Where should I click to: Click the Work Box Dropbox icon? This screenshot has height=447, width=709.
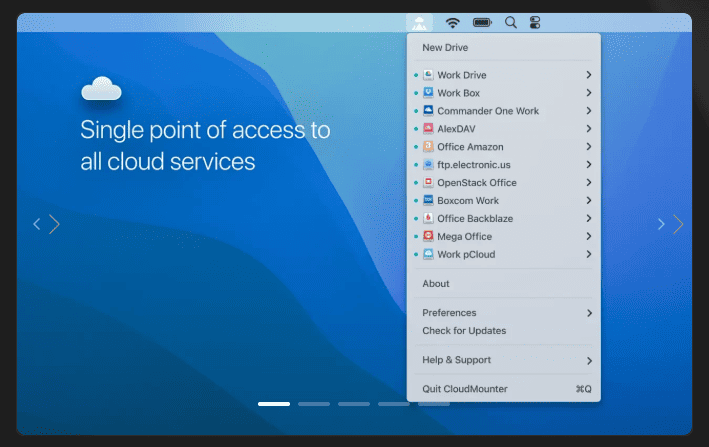[428, 93]
